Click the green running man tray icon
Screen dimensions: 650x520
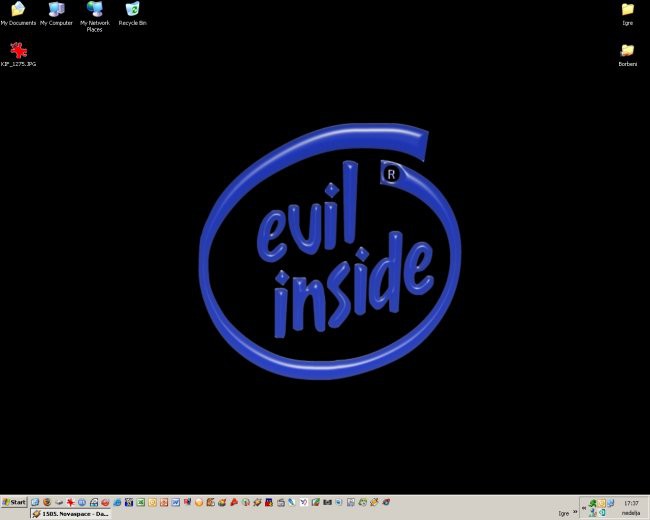(592, 503)
